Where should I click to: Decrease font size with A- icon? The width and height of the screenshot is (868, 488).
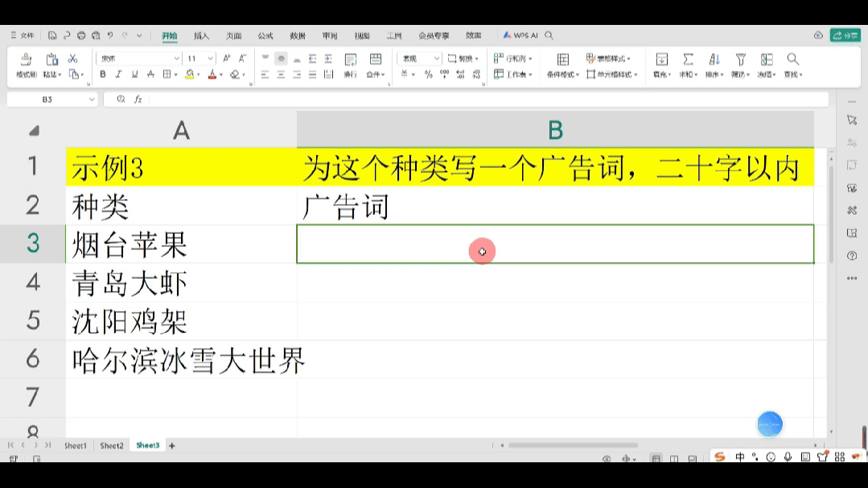(x=242, y=58)
